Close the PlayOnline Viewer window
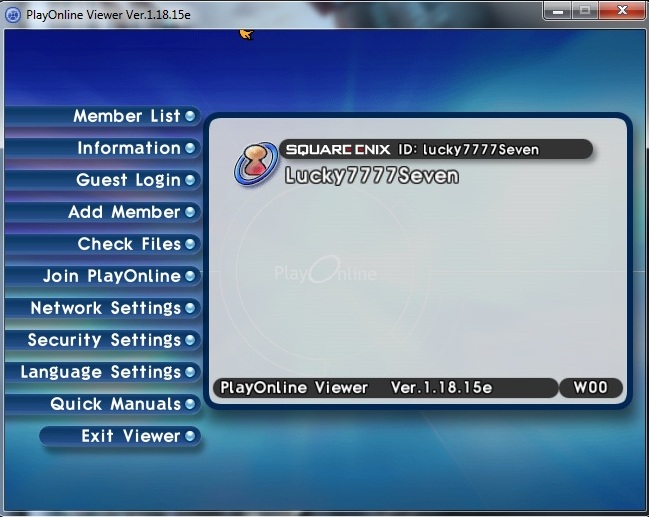The image size is (649, 517). (x=620, y=10)
